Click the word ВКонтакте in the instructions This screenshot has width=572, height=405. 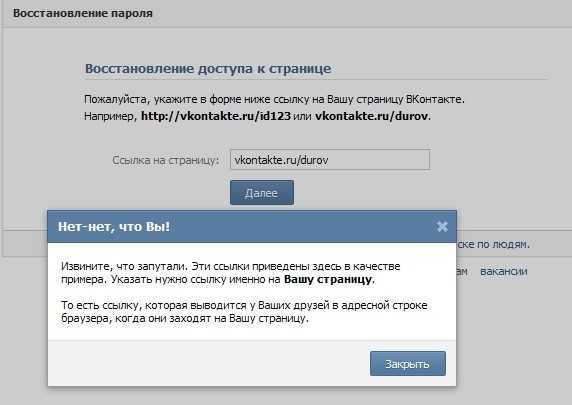point(434,99)
